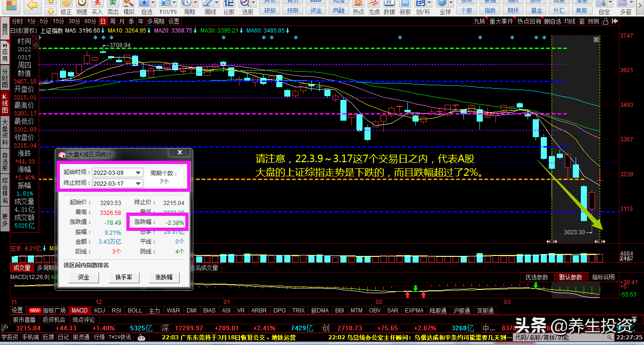This screenshot has height=345, width=644.
Task: Open the 默认参数 default parameters button
Action: click(x=570, y=277)
